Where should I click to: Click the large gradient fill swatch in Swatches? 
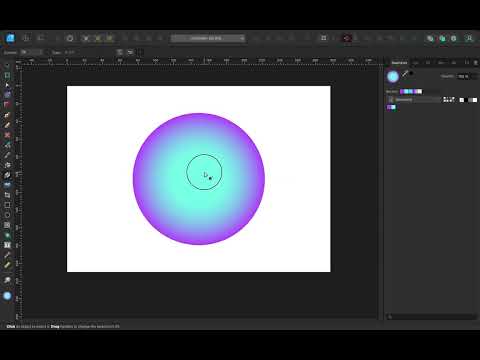[393, 77]
